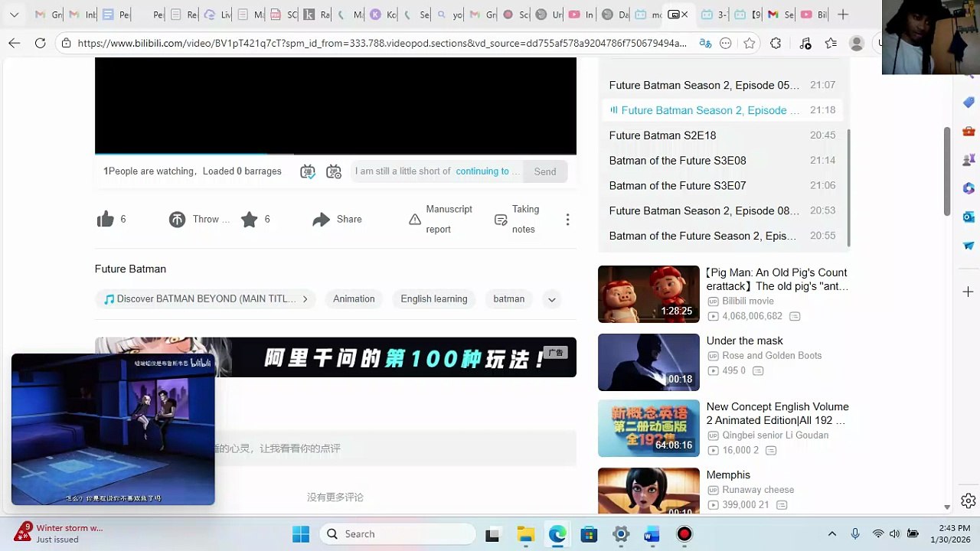This screenshot has width=980, height=551.
Task: Open the browser favorites list icon
Action: 831,44
